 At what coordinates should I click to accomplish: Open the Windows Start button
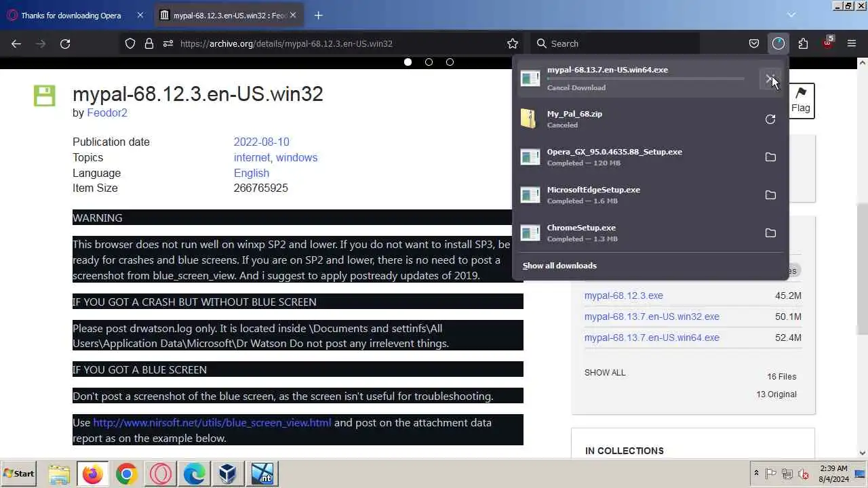[19, 474]
